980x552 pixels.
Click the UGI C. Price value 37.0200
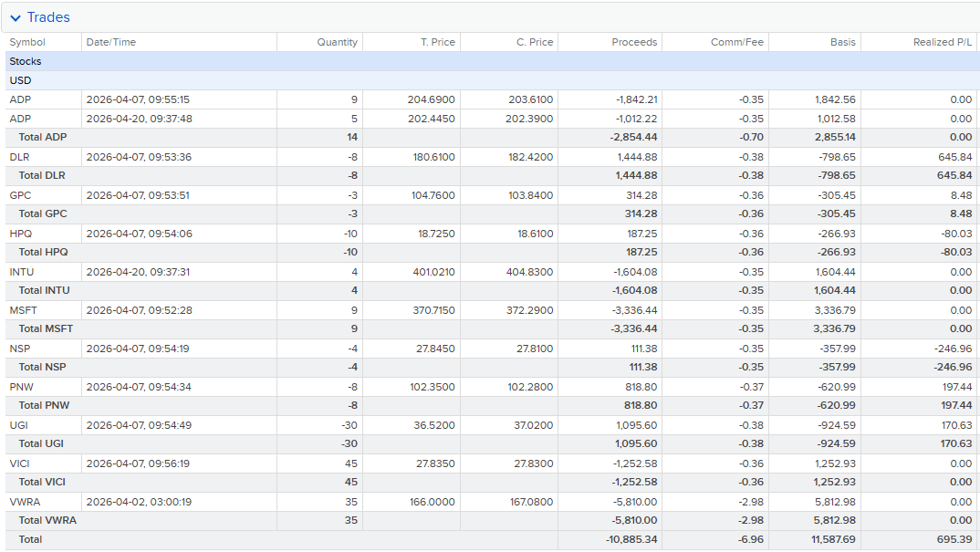[533, 425]
